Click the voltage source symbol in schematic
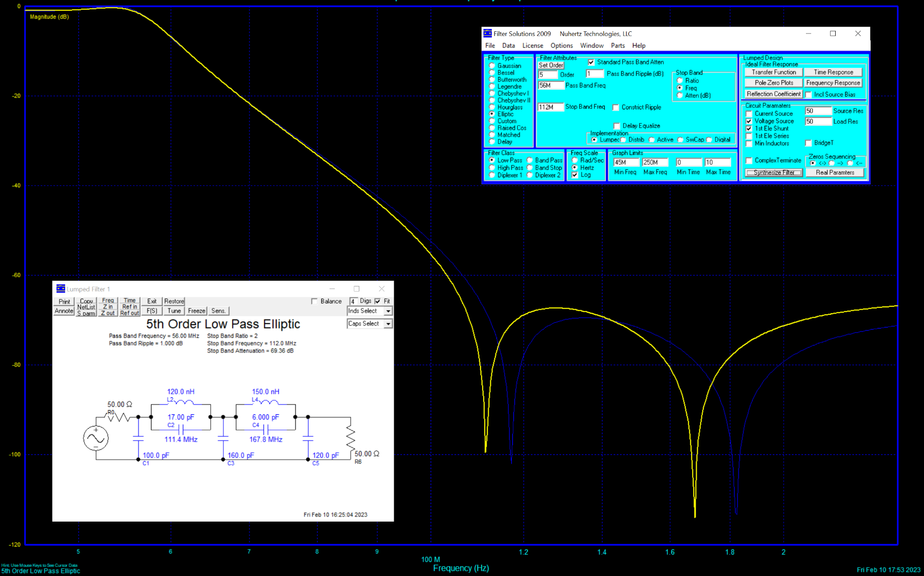The height and width of the screenshot is (576, 924). coord(95,438)
